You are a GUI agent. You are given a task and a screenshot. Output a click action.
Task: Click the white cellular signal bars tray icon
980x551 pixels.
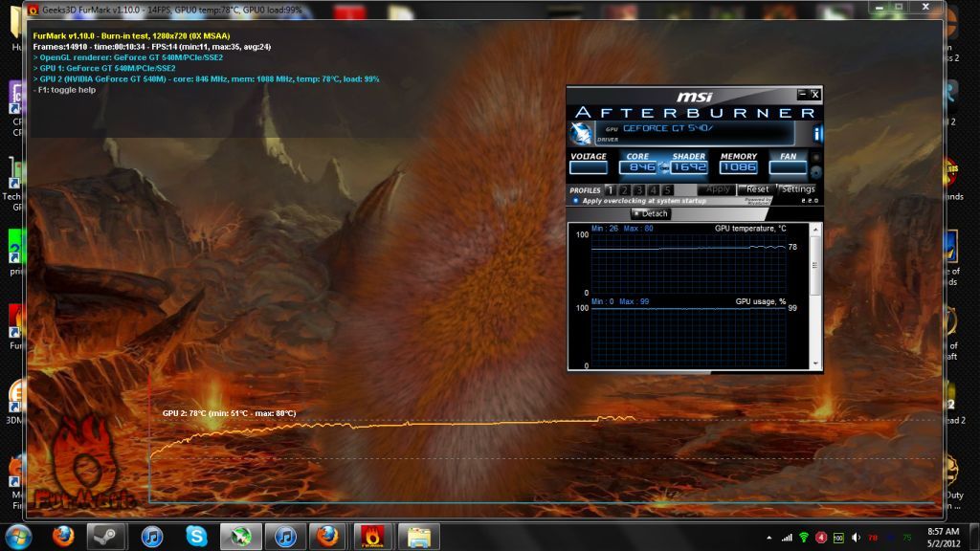coord(787,538)
